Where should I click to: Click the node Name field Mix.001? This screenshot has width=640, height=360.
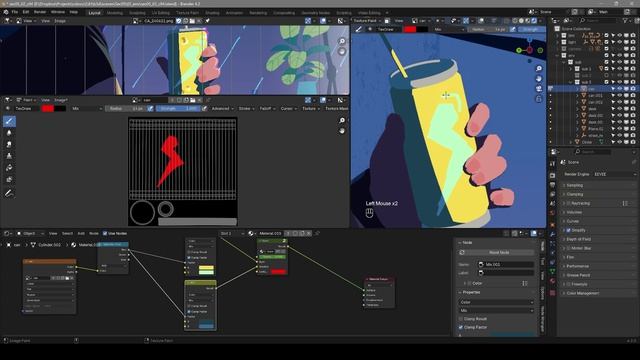tap(505, 264)
